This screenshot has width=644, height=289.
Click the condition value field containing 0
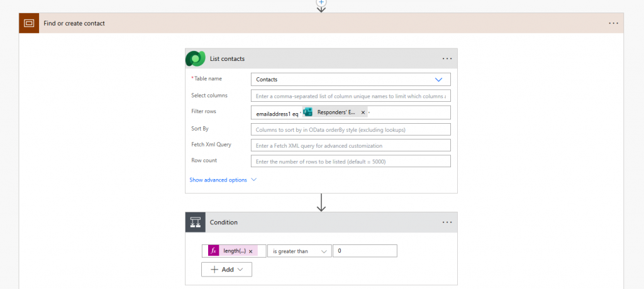[x=365, y=251]
